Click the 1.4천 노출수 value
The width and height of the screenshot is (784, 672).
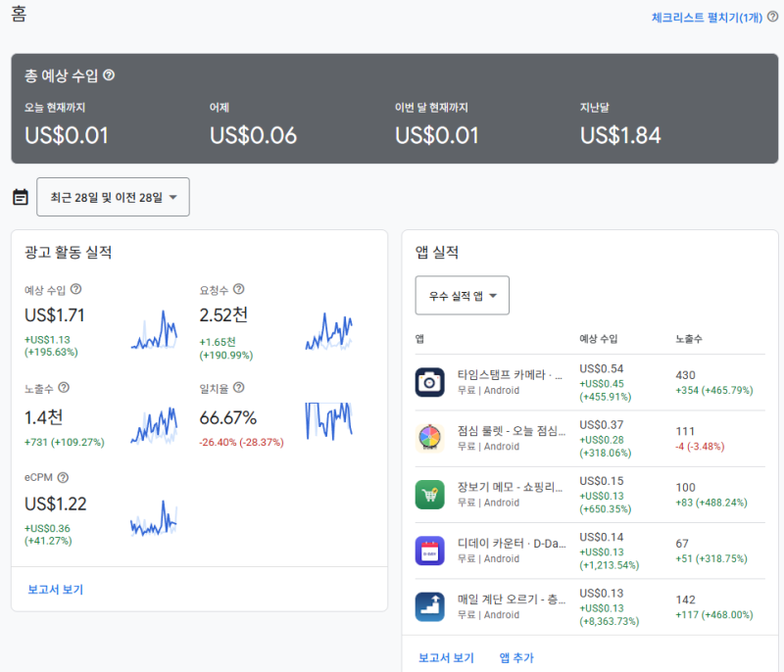tap(43, 417)
